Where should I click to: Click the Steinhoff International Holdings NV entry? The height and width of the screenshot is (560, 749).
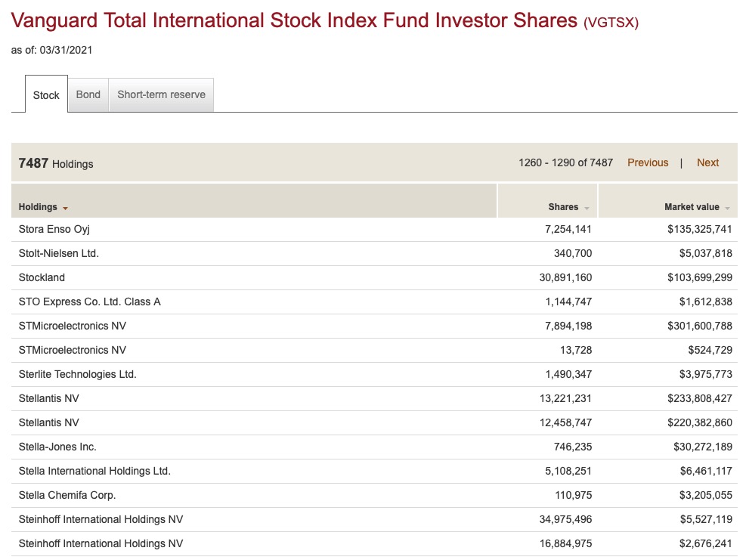[101, 519]
